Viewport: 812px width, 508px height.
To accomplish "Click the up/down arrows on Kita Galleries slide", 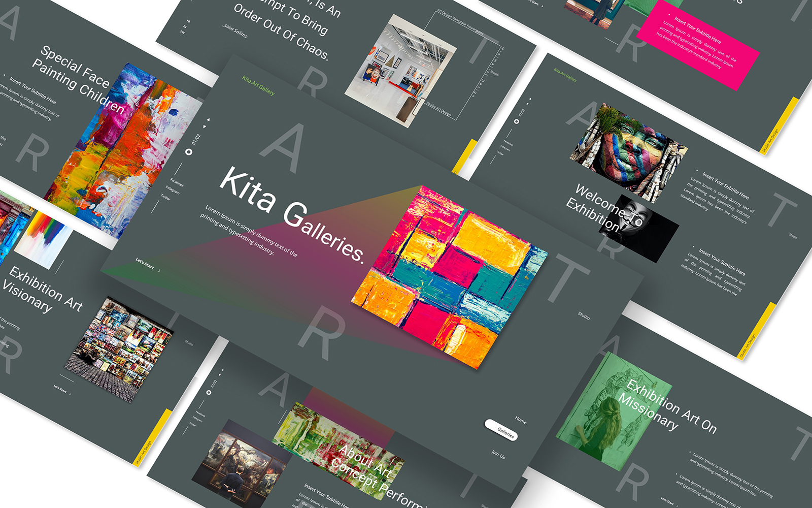I will (x=207, y=123).
